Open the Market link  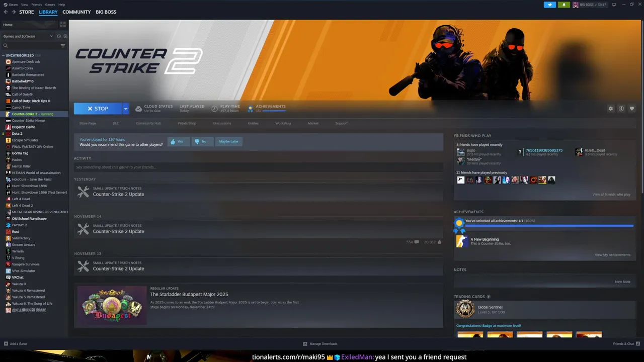tap(313, 123)
